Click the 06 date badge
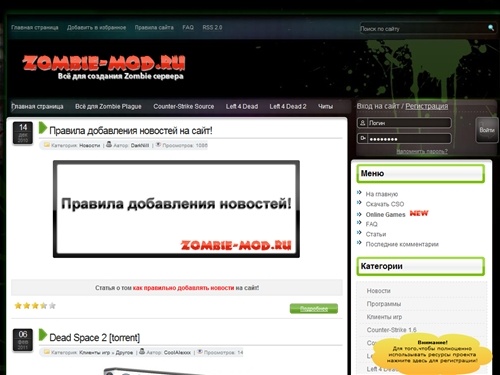 pyautogui.click(x=23, y=340)
